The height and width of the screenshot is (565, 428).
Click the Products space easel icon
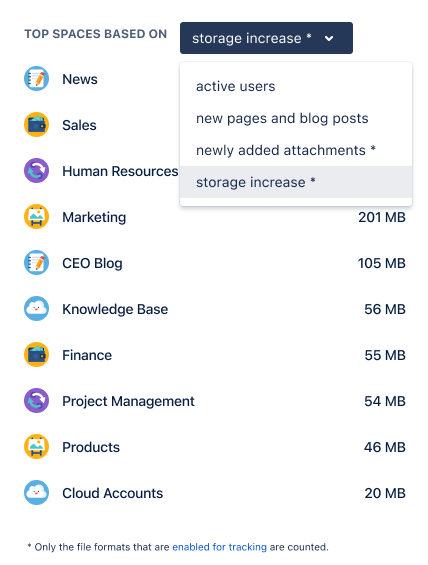36,446
